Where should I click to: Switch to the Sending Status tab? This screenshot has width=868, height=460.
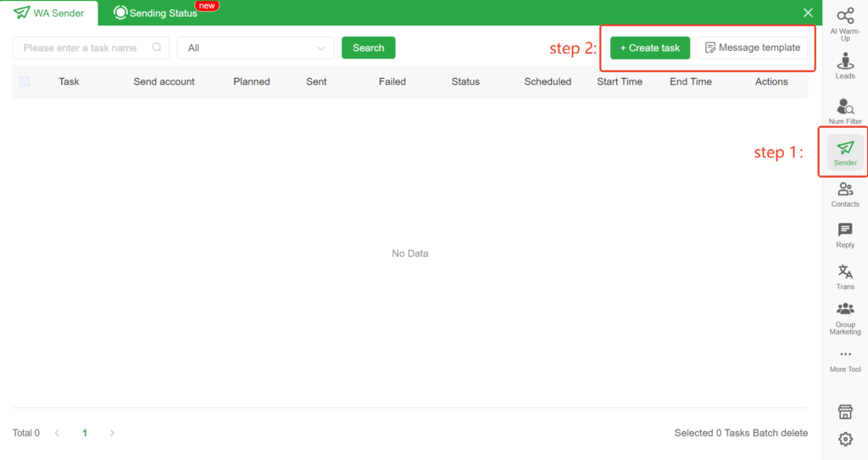(x=156, y=13)
